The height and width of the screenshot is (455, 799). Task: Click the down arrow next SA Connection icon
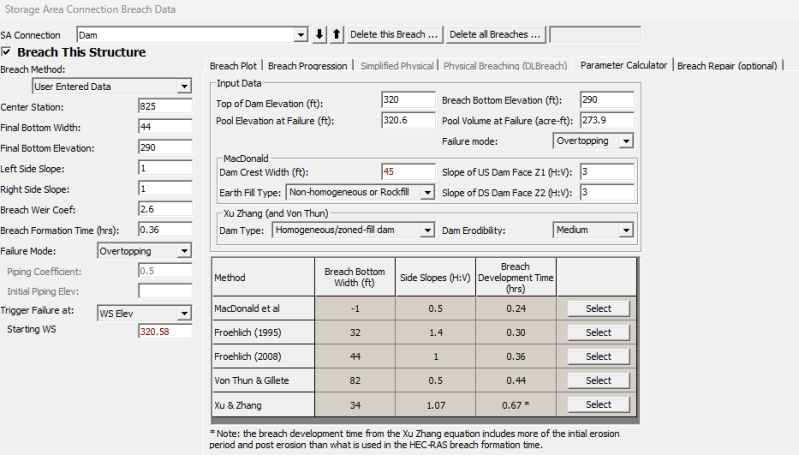[x=320, y=34]
